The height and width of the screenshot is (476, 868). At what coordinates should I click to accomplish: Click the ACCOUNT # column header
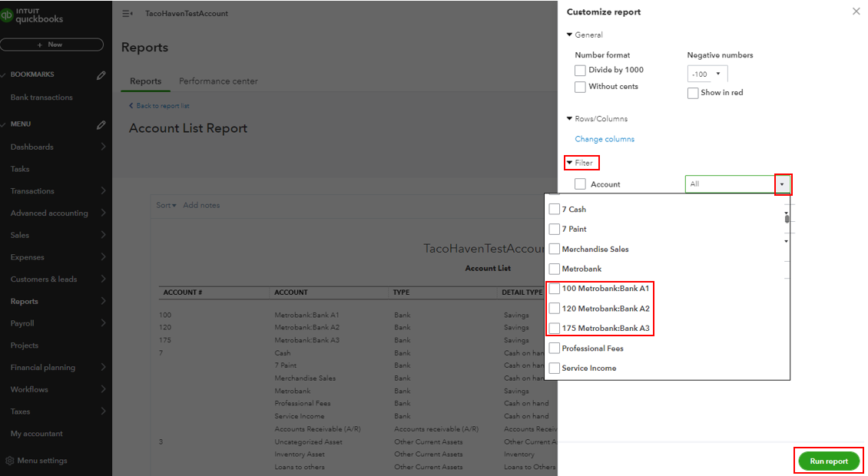[183, 293]
